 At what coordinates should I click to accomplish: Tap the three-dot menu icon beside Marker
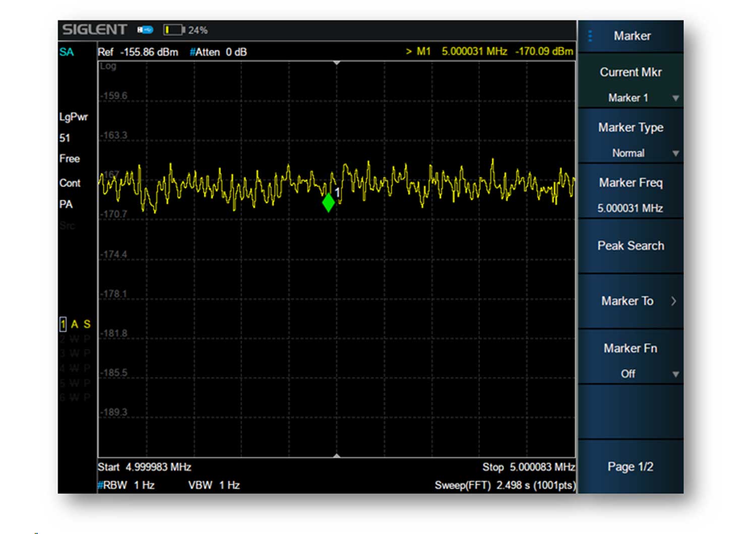(x=590, y=36)
